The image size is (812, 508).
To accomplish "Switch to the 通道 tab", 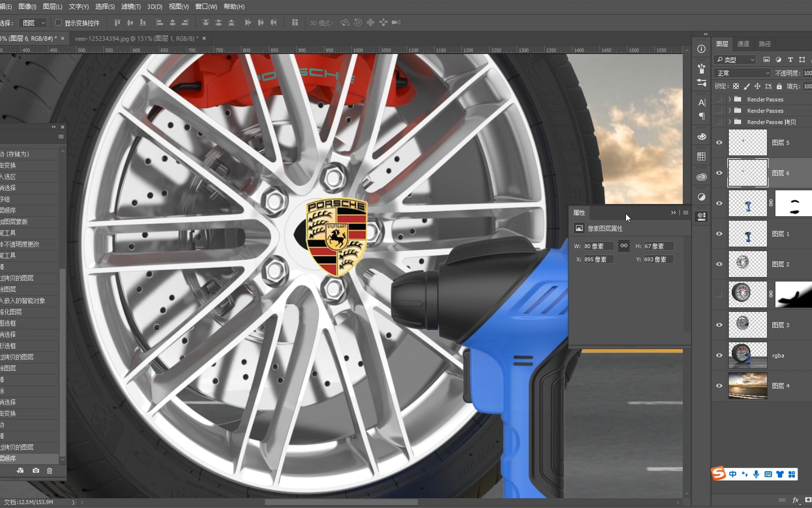I will click(743, 44).
